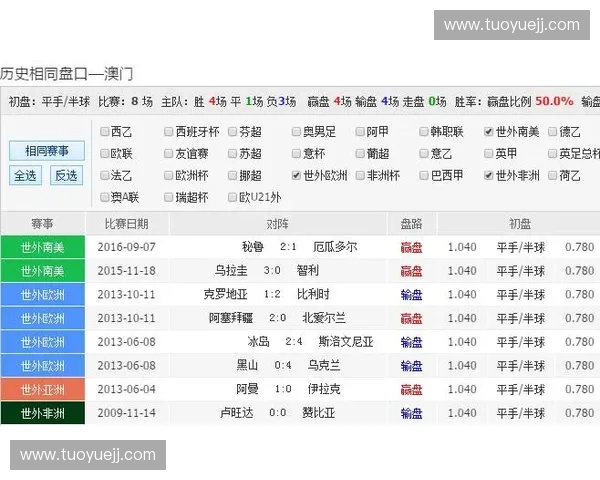The height and width of the screenshot is (480, 600).
Task: Check the 非洲杯 checkbox
Action: (x=360, y=176)
